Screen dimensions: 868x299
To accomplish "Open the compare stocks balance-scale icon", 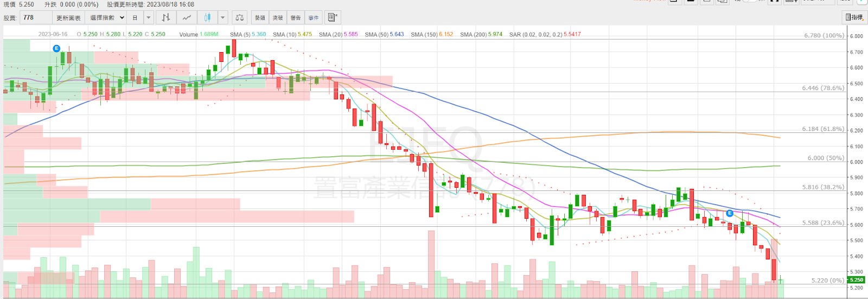I will (240, 17).
